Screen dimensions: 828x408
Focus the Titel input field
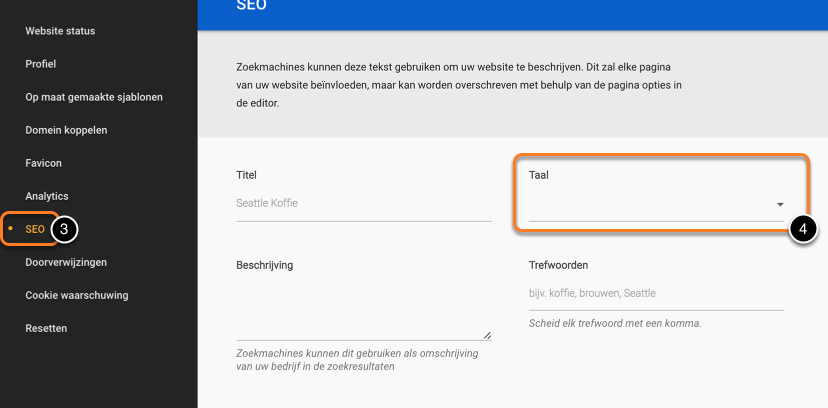pyautogui.click(x=363, y=204)
